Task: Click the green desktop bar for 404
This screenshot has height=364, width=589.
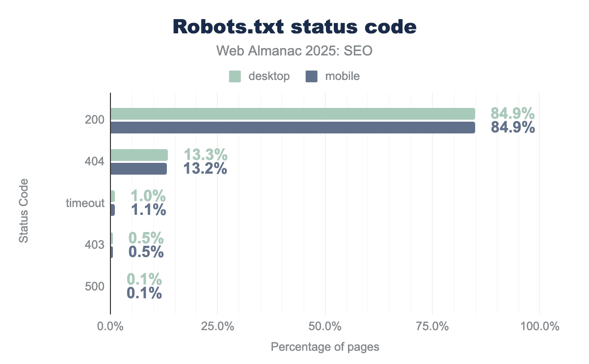Action: [139, 155]
